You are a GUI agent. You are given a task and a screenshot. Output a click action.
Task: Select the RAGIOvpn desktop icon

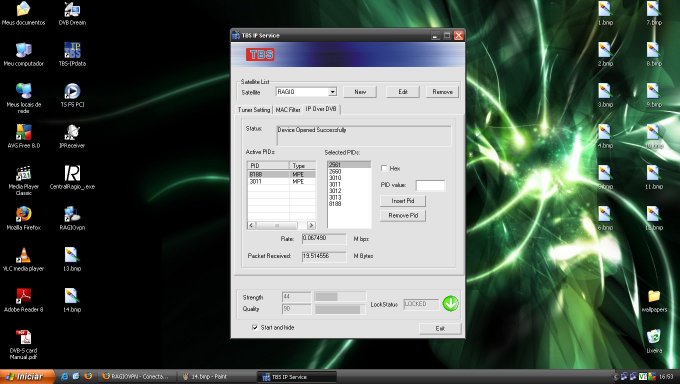click(72, 218)
